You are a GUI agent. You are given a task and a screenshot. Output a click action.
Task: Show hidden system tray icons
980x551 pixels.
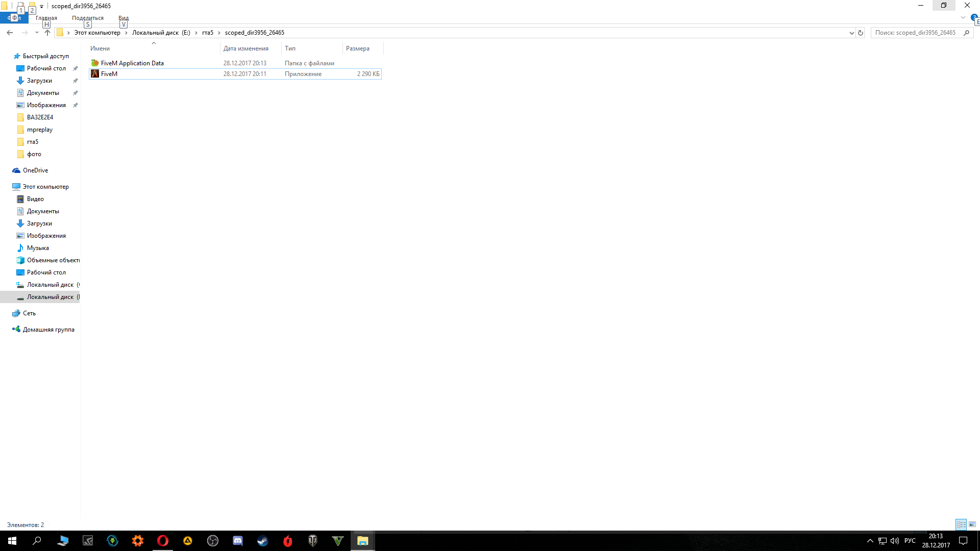870,541
